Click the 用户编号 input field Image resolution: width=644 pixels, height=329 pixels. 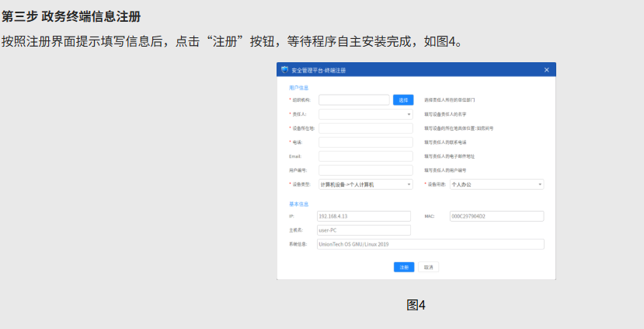365,170
